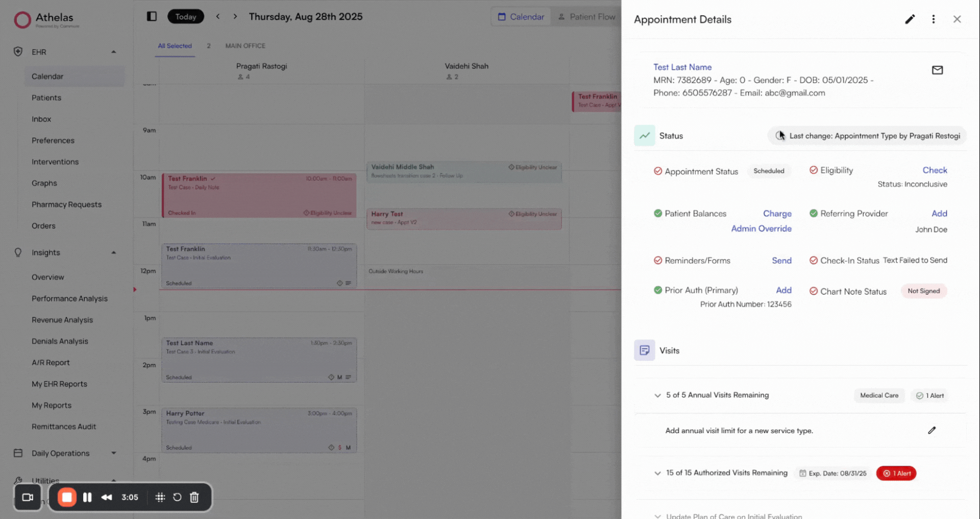Viewport: 980px width, 519px height.
Task: Click the Insights lightbulb icon
Action: point(18,252)
